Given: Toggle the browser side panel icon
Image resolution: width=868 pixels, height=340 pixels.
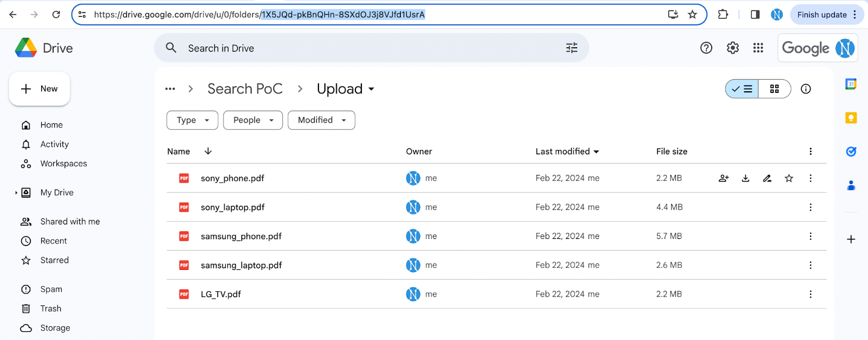Looking at the screenshot, I should click(x=755, y=15).
